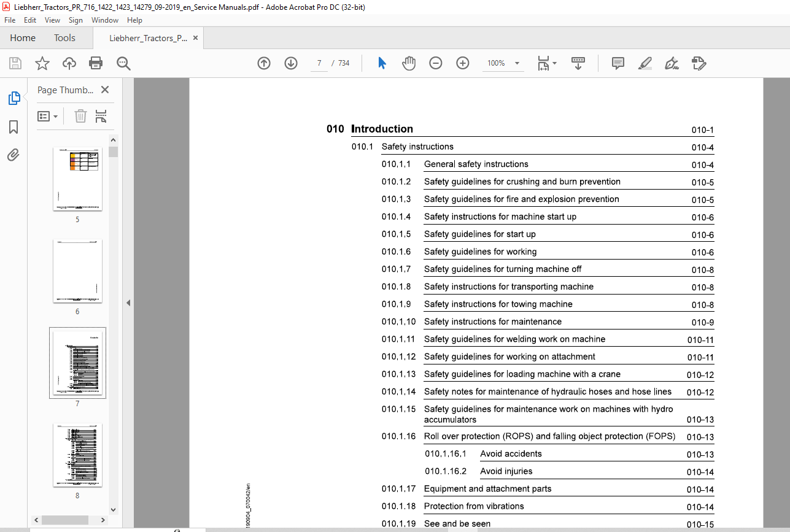
Task: Open the View menu
Action: (53, 20)
